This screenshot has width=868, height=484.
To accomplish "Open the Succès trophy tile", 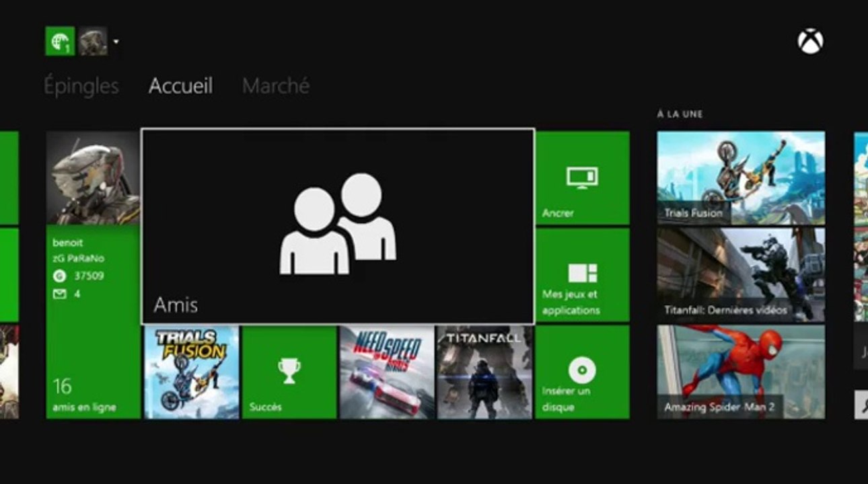I will 289,372.
